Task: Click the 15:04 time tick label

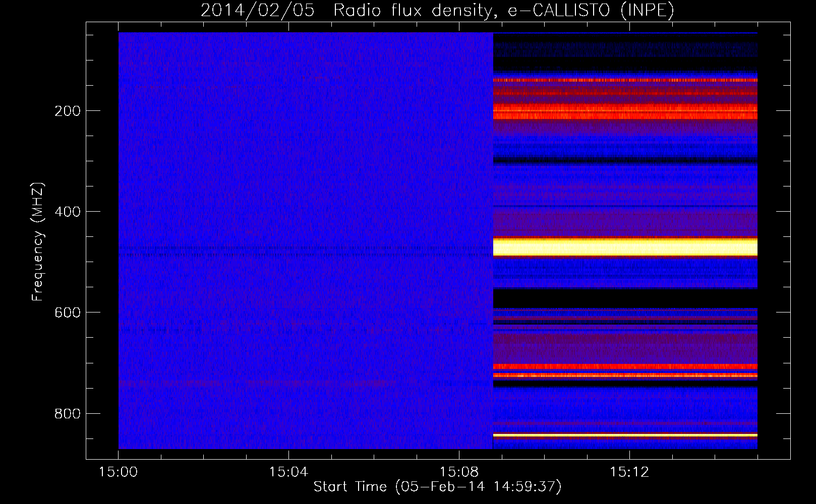Action: (288, 472)
